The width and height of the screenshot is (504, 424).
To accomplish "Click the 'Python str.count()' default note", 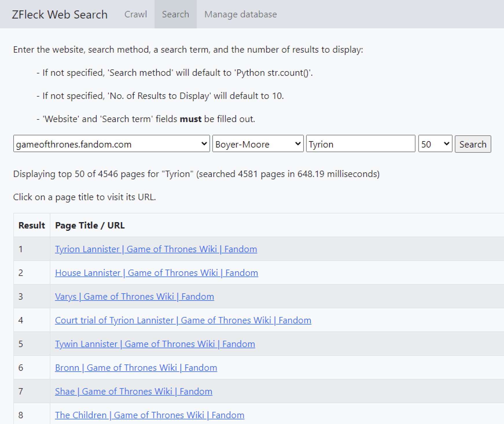I will pyautogui.click(x=175, y=73).
